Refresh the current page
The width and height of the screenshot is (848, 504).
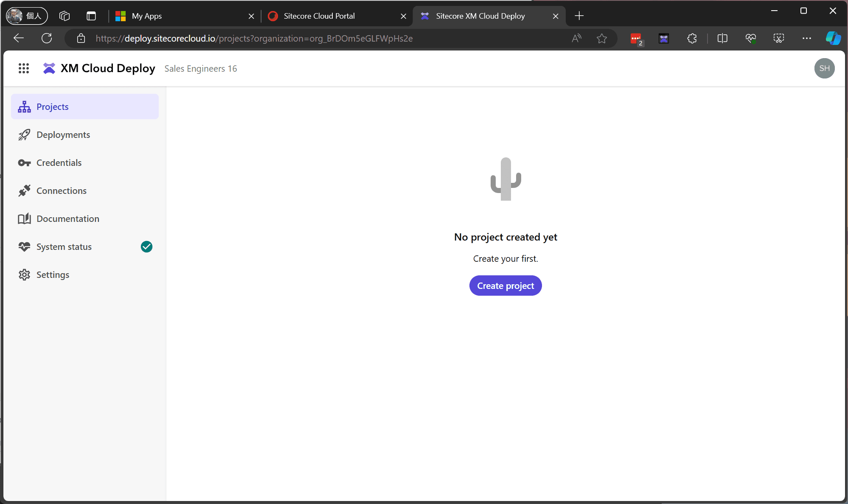(47, 39)
